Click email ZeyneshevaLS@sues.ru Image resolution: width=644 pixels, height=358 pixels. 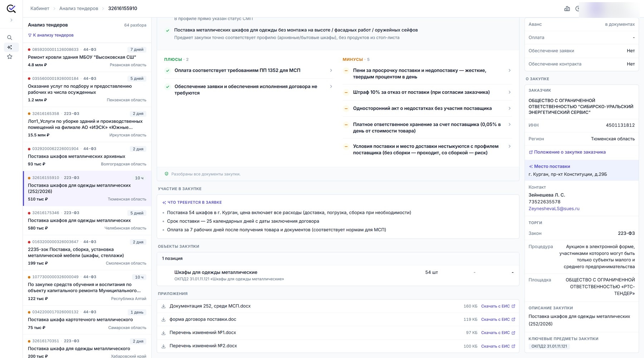click(554, 209)
